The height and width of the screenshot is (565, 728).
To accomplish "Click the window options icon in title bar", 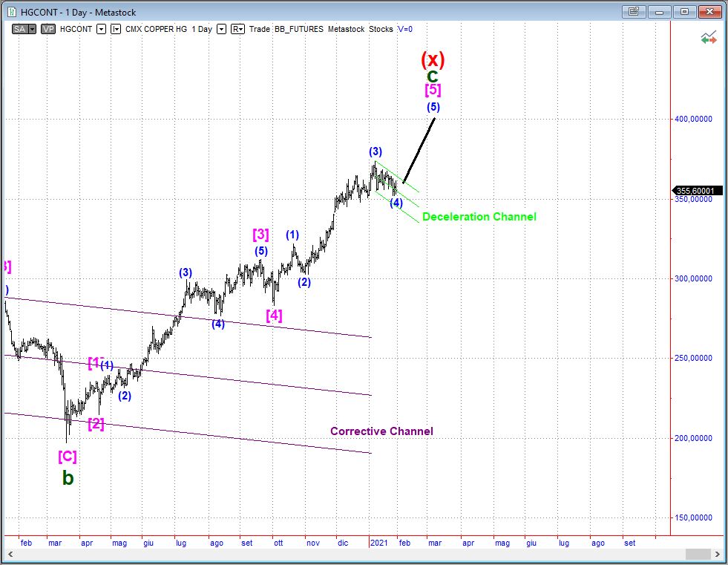I will coord(634,12).
